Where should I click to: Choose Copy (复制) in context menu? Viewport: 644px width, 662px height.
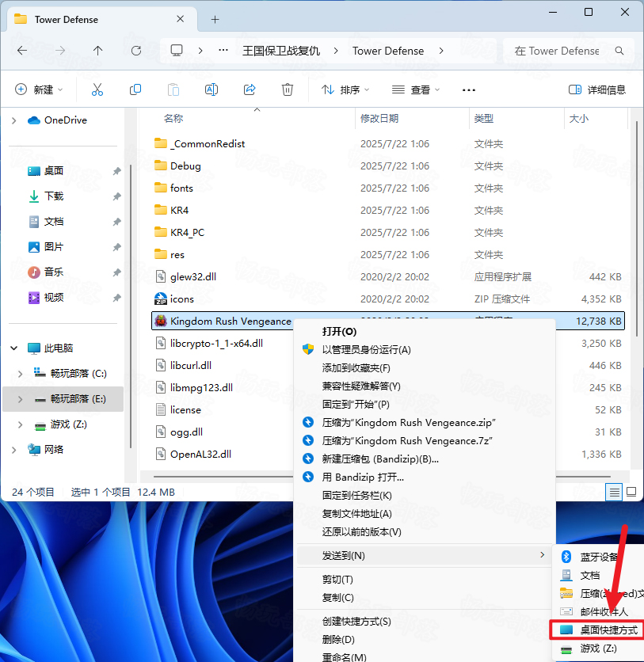[x=424, y=597]
